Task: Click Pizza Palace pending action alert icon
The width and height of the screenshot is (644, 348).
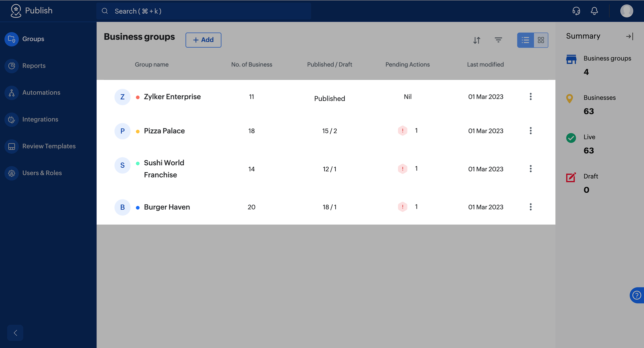Action: 403,131
